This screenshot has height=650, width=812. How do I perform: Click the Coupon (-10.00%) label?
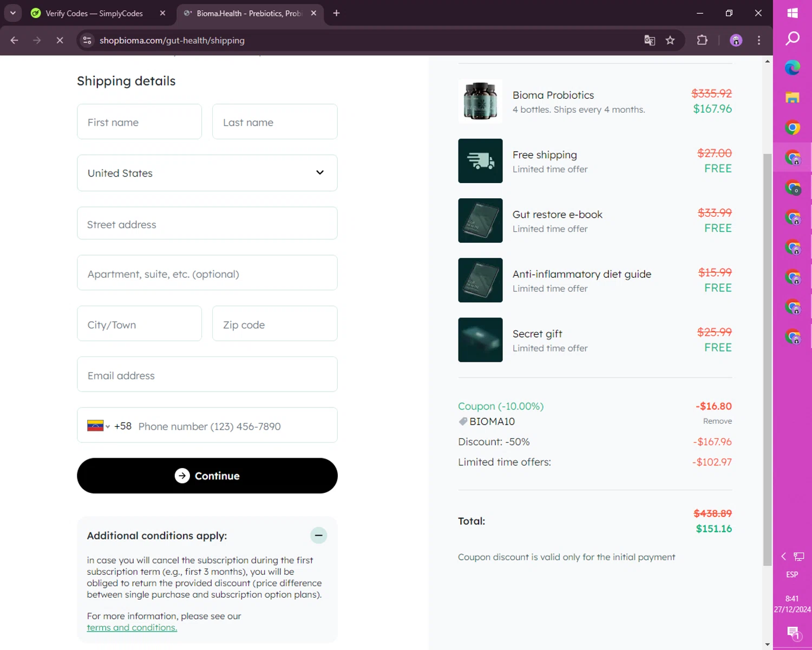(501, 406)
